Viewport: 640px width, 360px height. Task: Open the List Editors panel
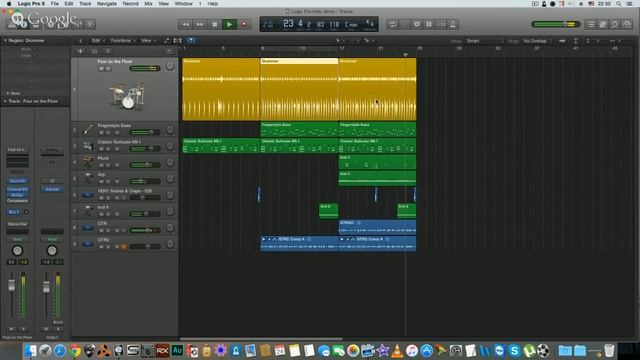coord(591,24)
